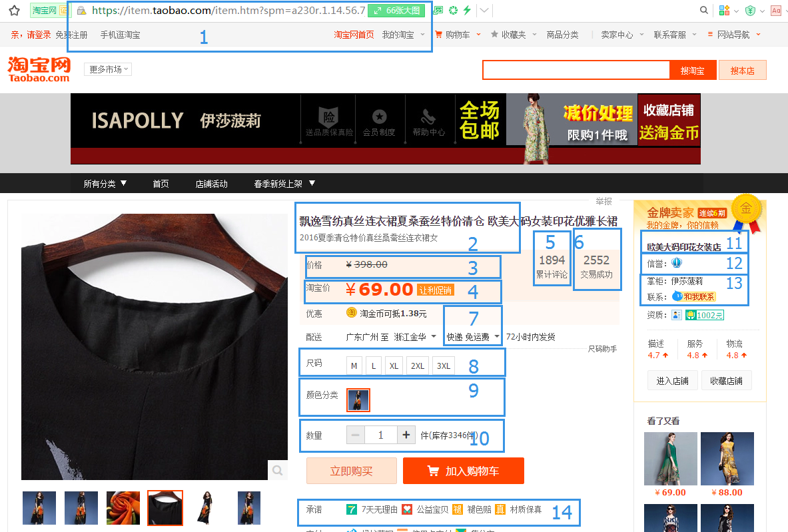788x532 pixels.
Task: Click the Taobao.com logo
Action: tap(39, 69)
